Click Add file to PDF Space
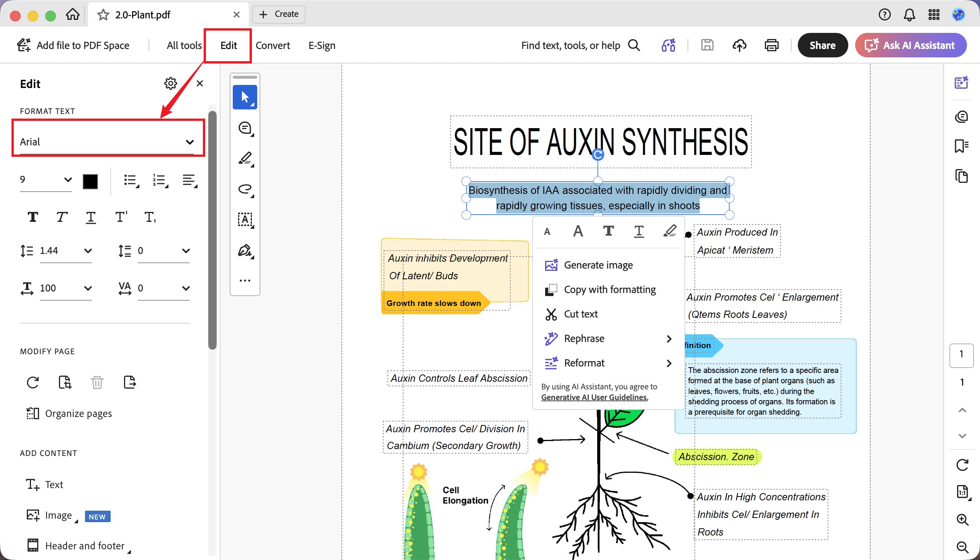The width and height of the screenshot is (980, 560). [73, 46]
